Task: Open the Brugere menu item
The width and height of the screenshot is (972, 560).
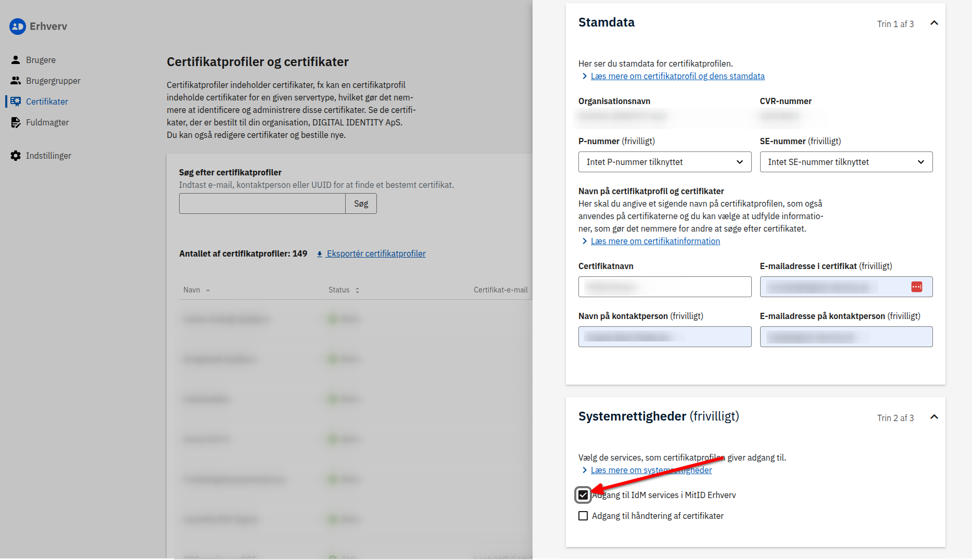Action: (41, 60)
